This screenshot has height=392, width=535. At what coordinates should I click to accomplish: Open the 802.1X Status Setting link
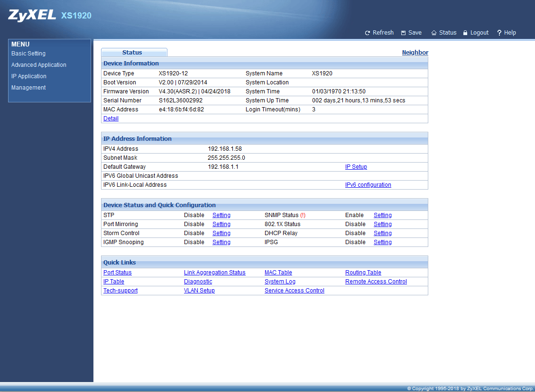click(x=382, y=224)
